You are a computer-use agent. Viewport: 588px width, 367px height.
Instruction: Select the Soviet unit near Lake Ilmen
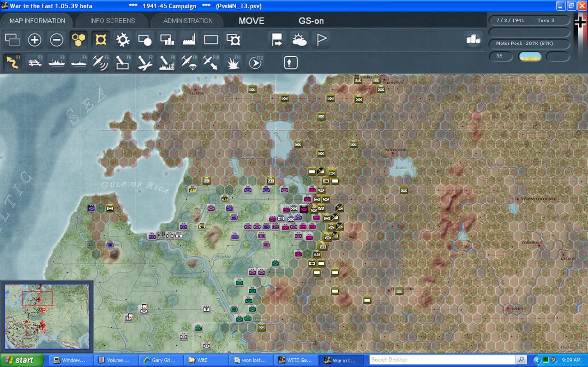(x=404, y=190)
